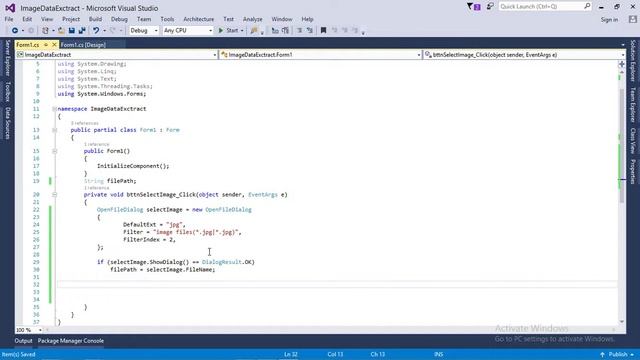This screenshot has height=360, width=640.
Task: Open the Tools menu
Action: [x=167, y=19]
